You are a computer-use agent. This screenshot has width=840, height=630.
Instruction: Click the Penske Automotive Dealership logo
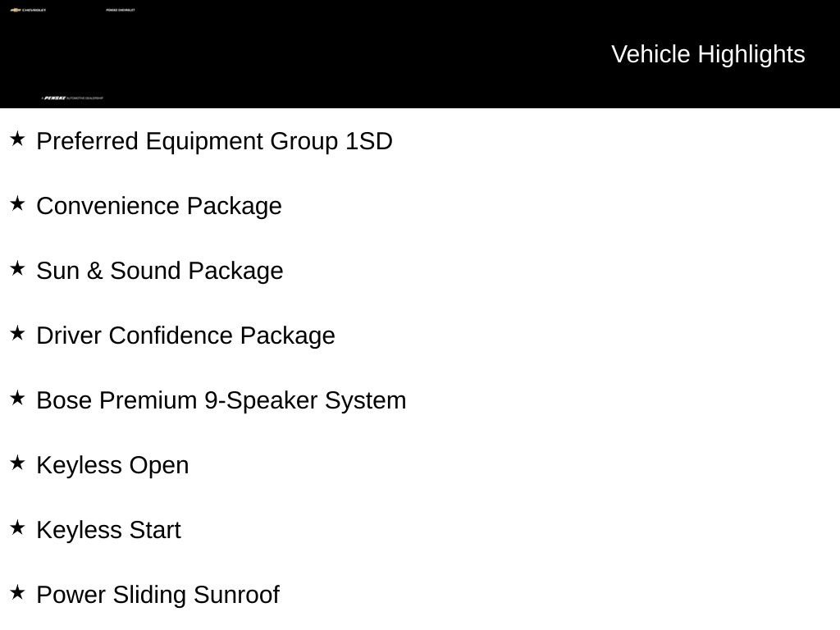point(72,98)
